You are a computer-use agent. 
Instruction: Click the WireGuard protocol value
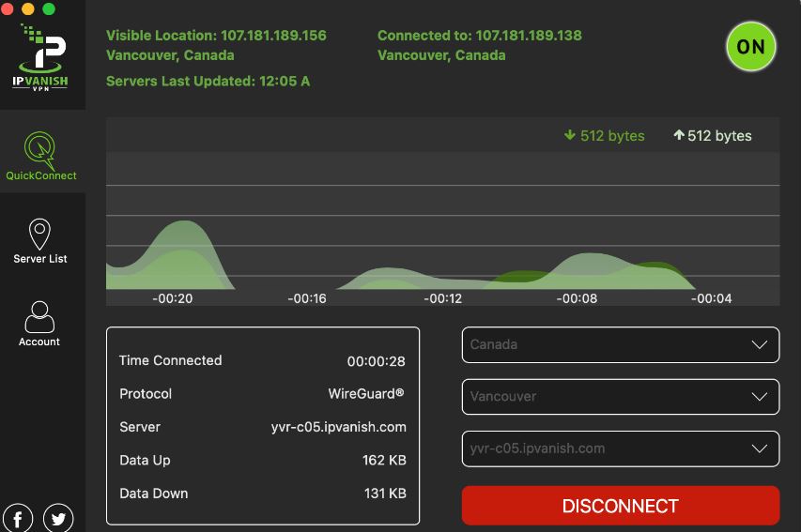pos(366,394)
